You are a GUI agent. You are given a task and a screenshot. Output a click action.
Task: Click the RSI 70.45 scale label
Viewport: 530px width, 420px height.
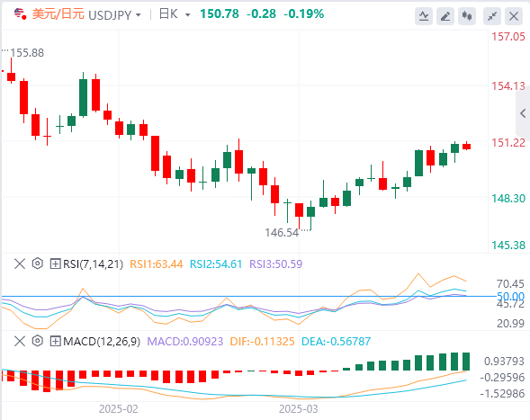[x=510, y=284]
